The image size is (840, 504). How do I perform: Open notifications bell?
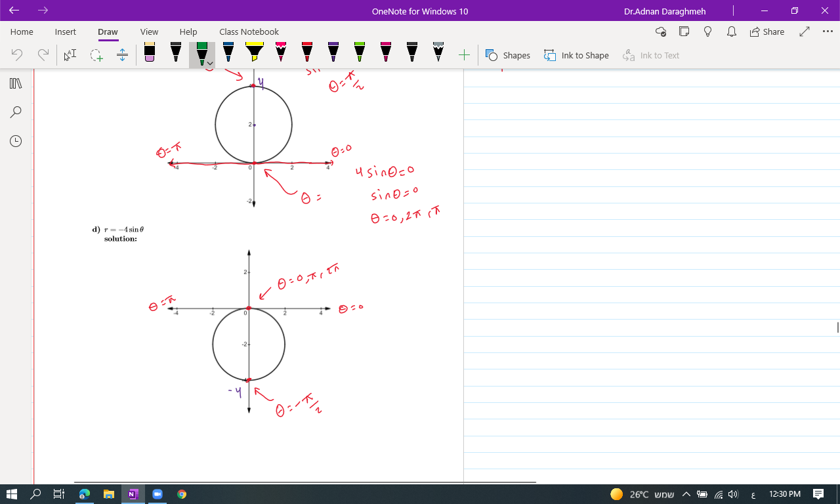click(732, 31)
